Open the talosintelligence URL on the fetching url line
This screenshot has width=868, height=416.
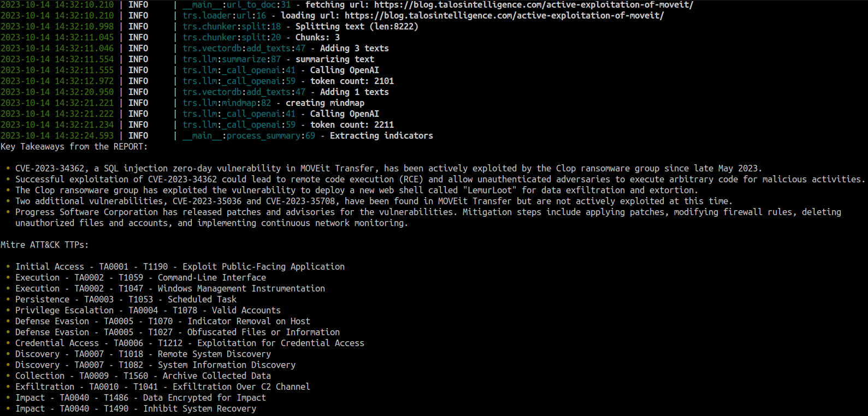coord(533,5)
